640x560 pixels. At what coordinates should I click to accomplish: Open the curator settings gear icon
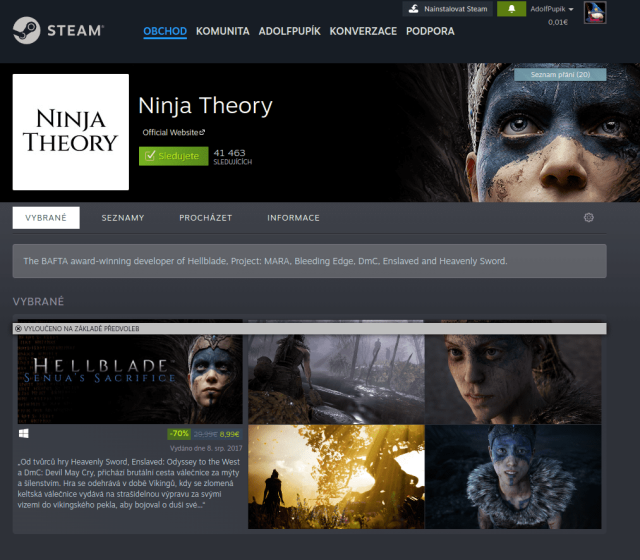coord(589,218)
